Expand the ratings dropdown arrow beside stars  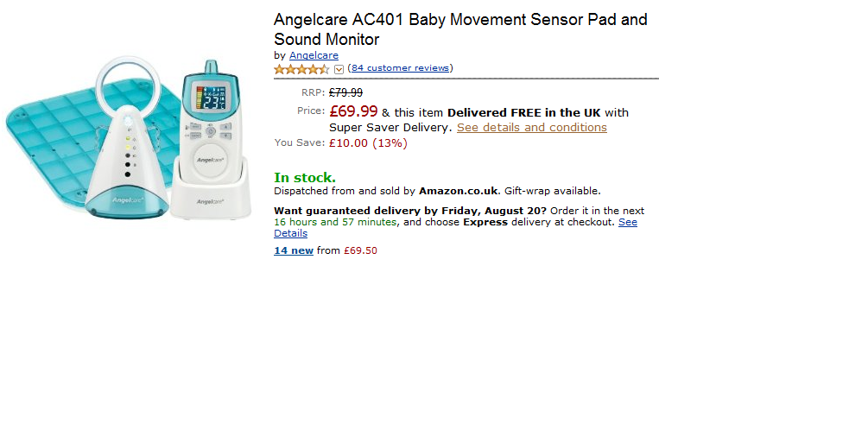coord(339,69)
